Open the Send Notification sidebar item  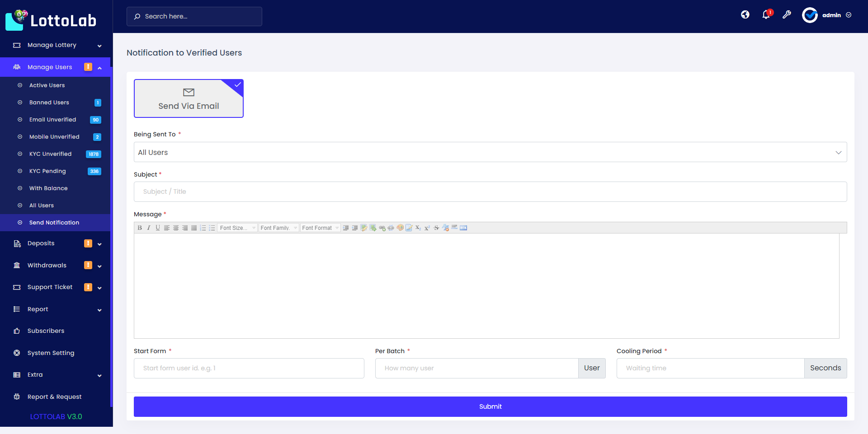coord(54,222)
